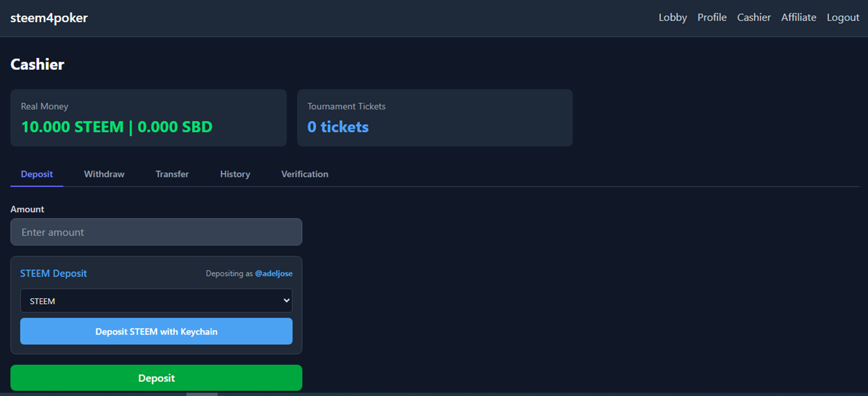868x396 pixels.
Task: Open the Affiliate page
Action: 799,17
